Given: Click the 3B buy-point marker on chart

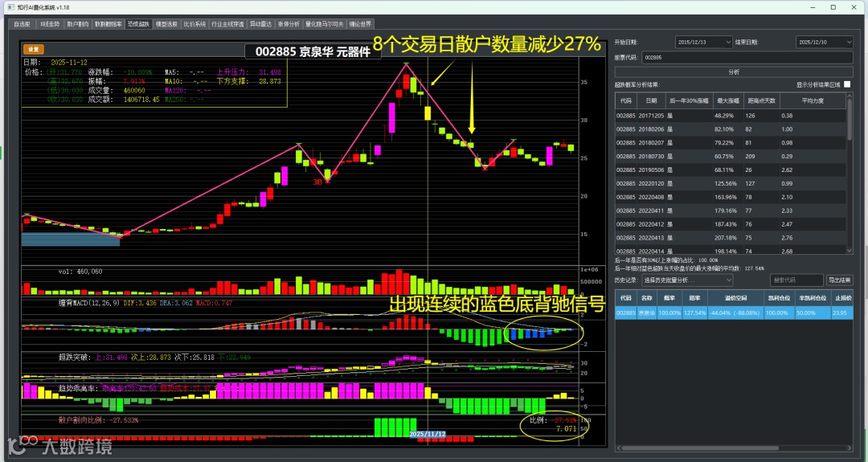Looking at the screenshot, I should [x=317, y=182].
